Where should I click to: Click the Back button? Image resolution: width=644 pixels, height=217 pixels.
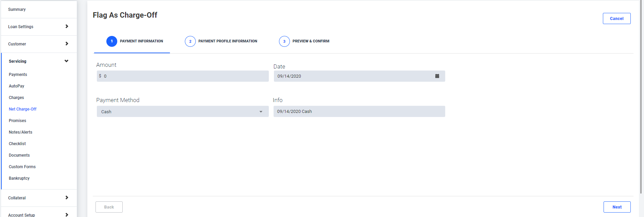click(x=109, y=207)
